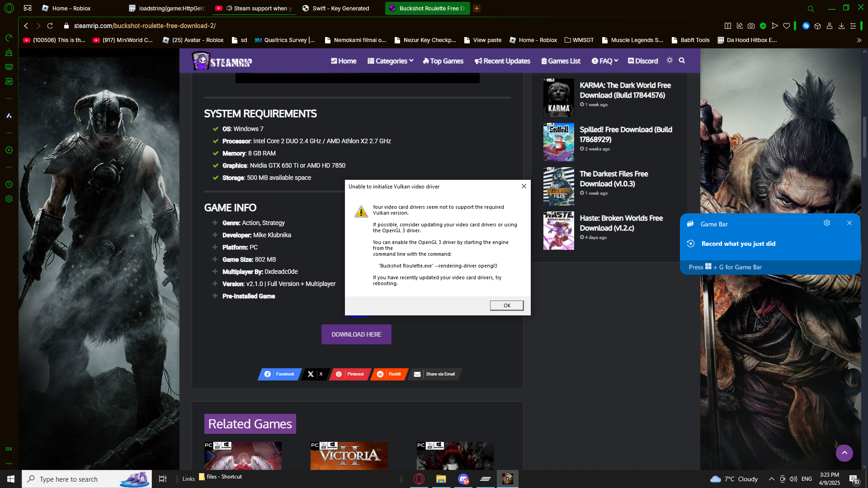This screenshot has height=488, width=868.
Task: Open the Babft Tools bookmark
Action: pyautogui.click(x=691, y=40)
